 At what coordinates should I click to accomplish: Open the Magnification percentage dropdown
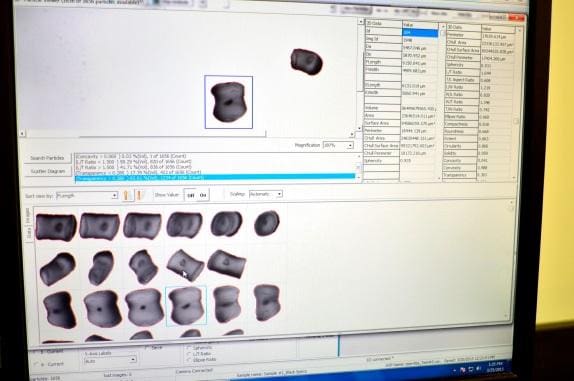(x=338, y=145)
